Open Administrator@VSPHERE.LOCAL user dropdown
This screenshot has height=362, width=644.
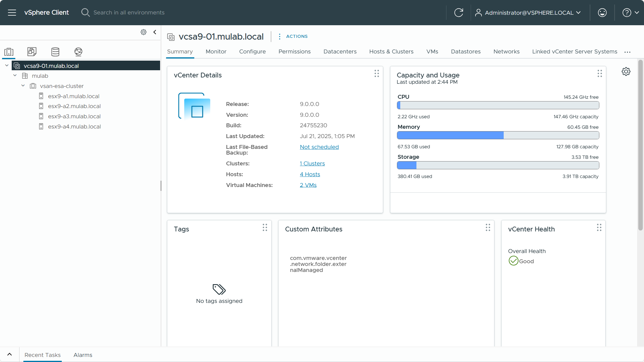tap(529, 13)
